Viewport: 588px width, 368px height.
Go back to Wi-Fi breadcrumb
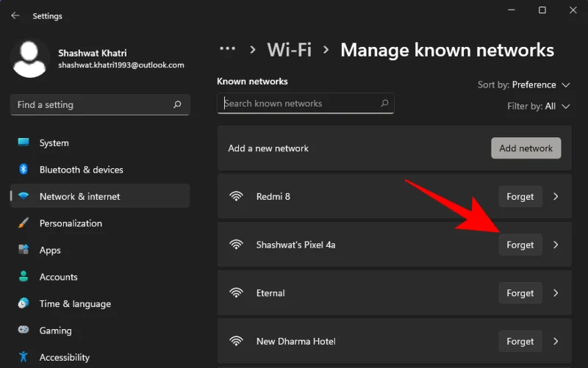[289, 50]
